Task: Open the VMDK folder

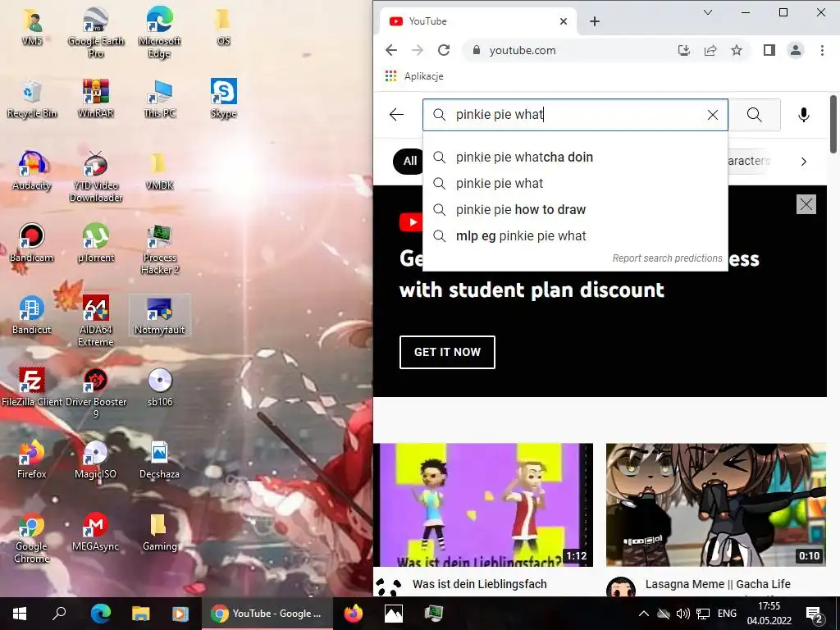Action: click(x=159, y=171)
